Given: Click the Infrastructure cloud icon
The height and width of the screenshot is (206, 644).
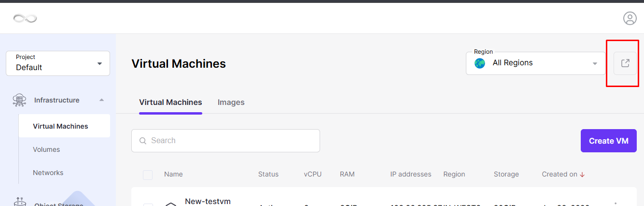Looking at the screenshot, I should (x=20, y=100).
